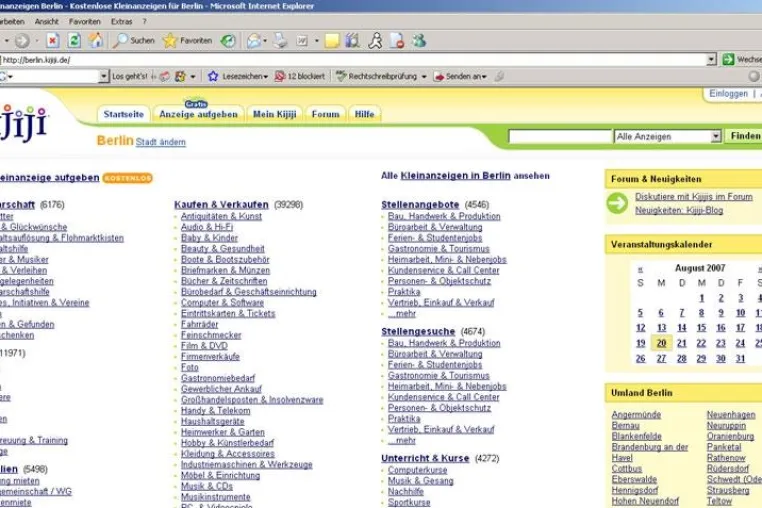Expand the Lesezeichen bookmarks dropdown
Screen dimensions: 762x508
pos(238,76)
